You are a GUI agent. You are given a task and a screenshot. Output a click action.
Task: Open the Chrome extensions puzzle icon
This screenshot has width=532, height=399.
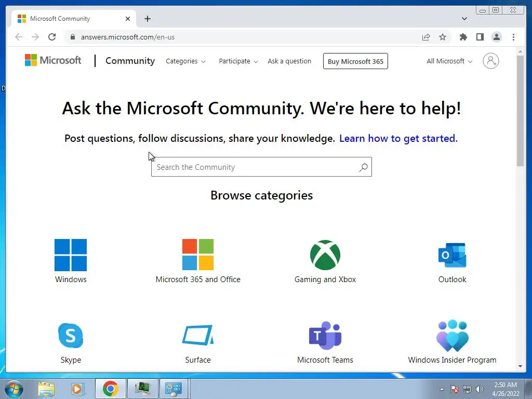(463, 37)
